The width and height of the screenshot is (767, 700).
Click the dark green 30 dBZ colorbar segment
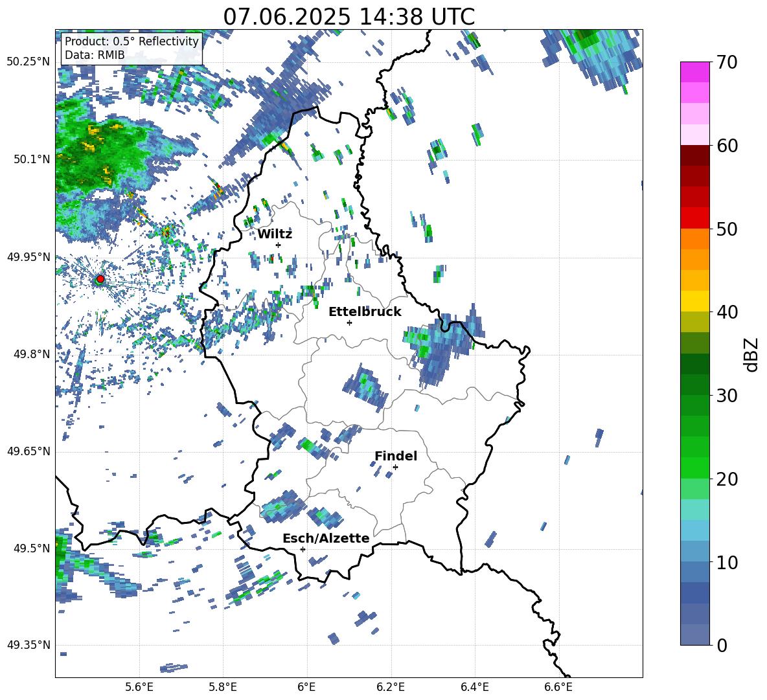point(694,385)
